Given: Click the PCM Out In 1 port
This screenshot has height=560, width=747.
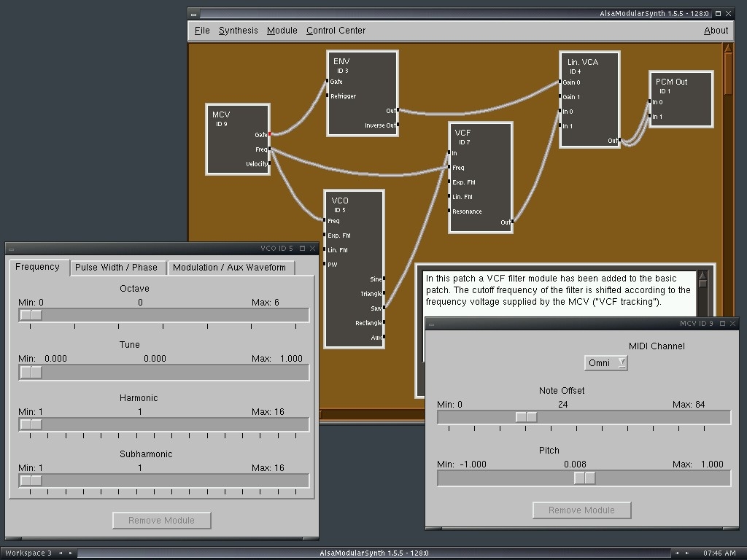Looking at the screenshot, I should pos(651,117).
